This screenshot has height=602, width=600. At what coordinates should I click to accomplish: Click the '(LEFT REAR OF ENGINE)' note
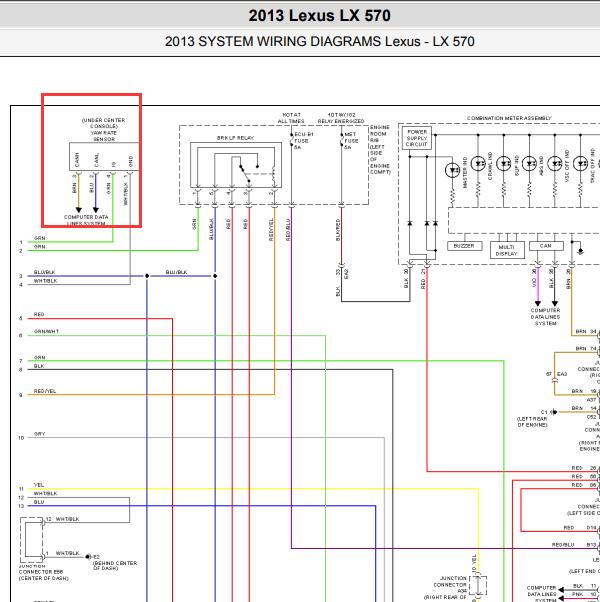pyautogui.click(x=532, y=422)
